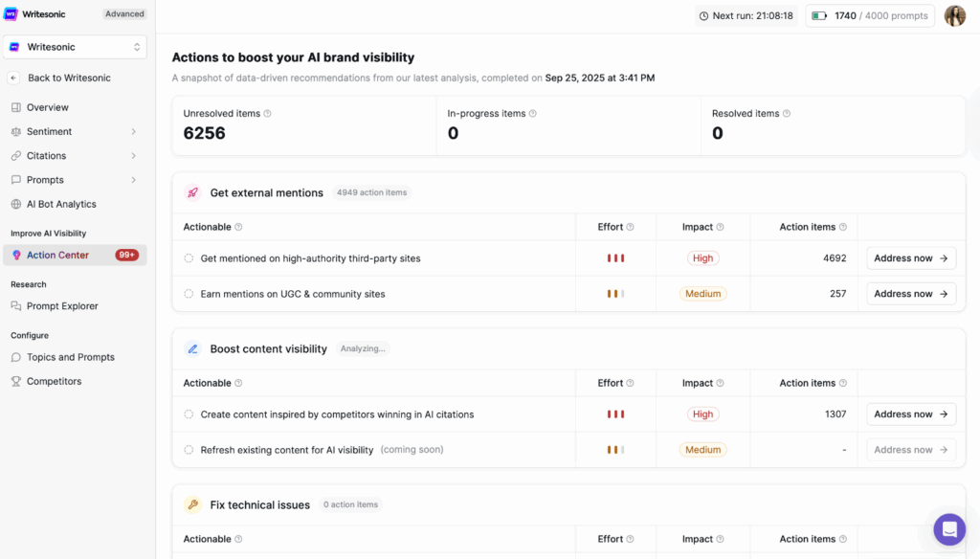
Task: Toggle status circle for UGC & community sites
Action: click(x=189, y=294)
